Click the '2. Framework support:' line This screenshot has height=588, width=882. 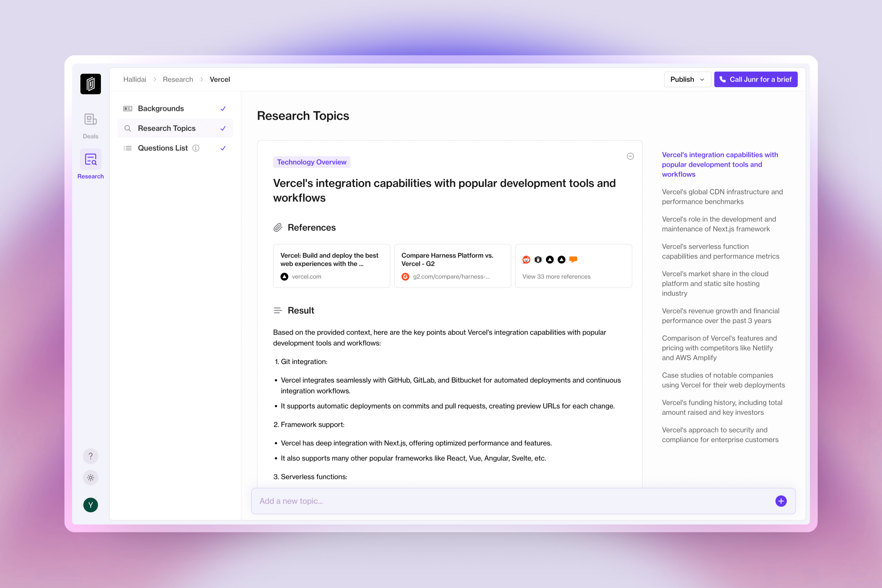(x=309, y=425)
